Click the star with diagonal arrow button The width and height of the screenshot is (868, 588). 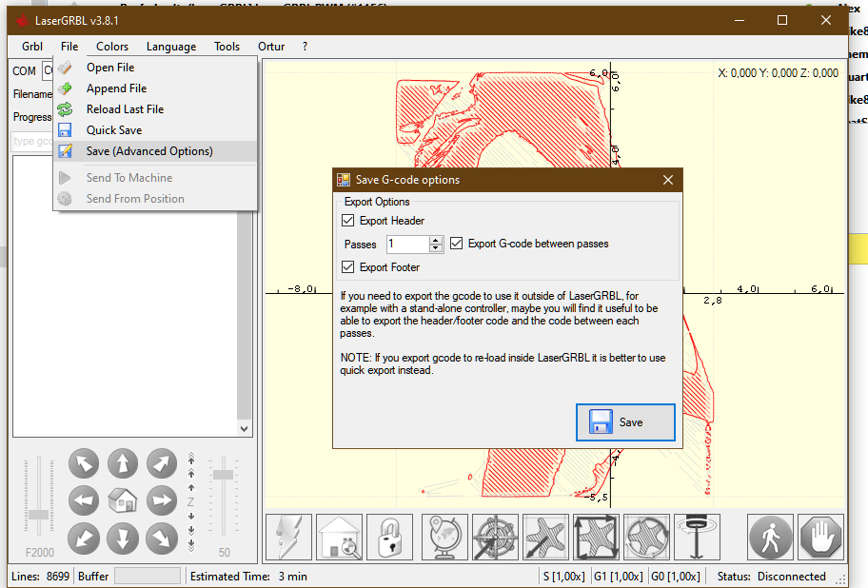545,538
